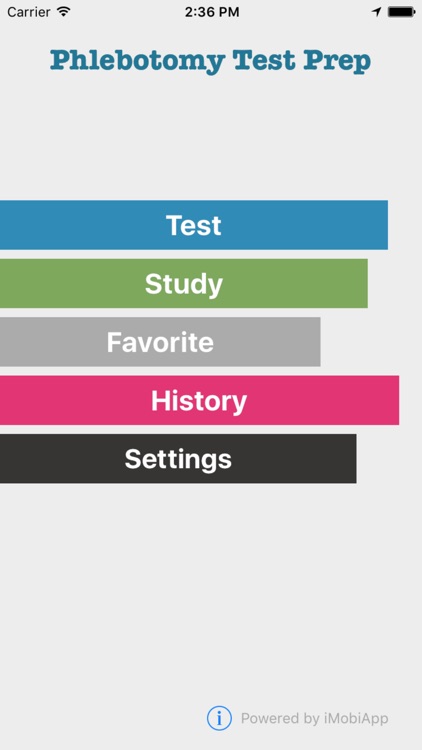Click the Phlebotomy Test Prep title
This screenshot has width=422, height=750.
[211, 61]
